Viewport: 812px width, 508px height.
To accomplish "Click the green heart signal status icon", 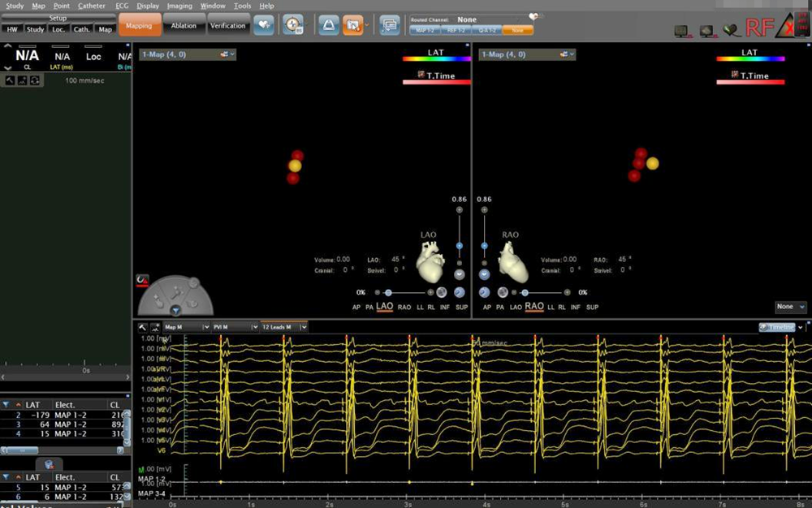I will click(x=732, y=30).
